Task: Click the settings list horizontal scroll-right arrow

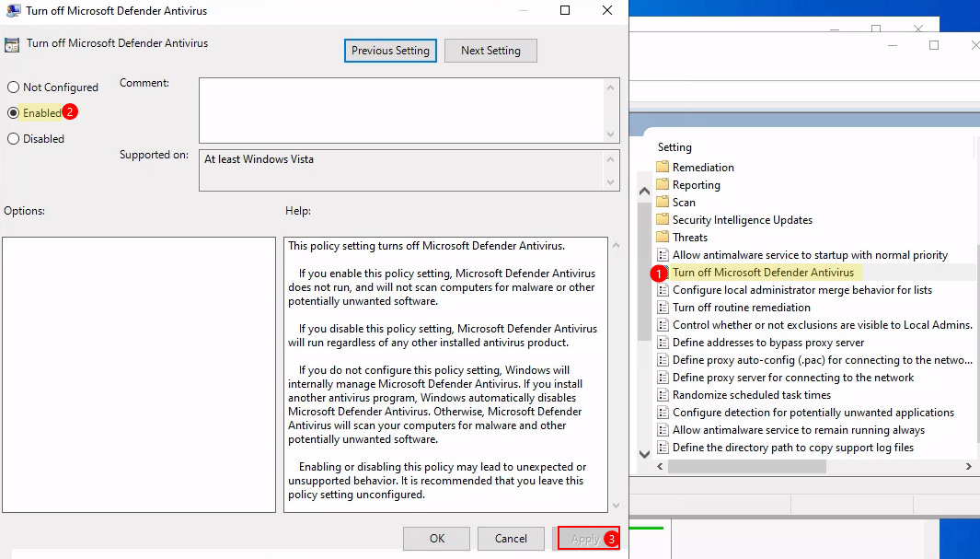Action: pos(968,467)
